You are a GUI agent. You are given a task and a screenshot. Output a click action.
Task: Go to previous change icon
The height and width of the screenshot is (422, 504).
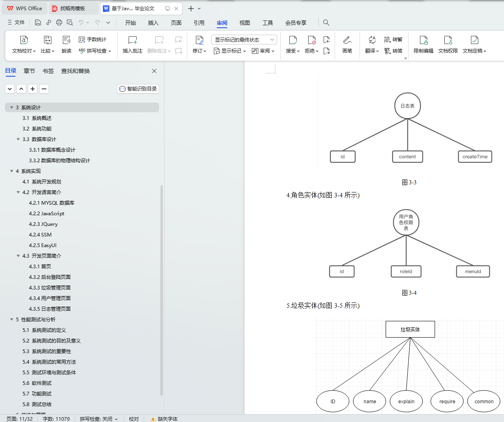click(x=326, y=40)
